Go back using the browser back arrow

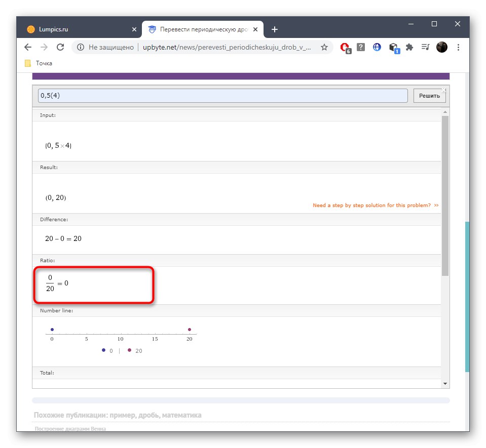click(x=28, y=47)
